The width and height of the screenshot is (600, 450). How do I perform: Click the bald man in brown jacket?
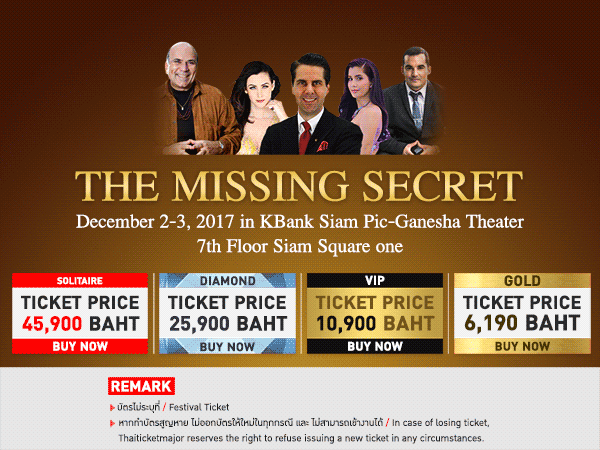click(x=193, y=101)
